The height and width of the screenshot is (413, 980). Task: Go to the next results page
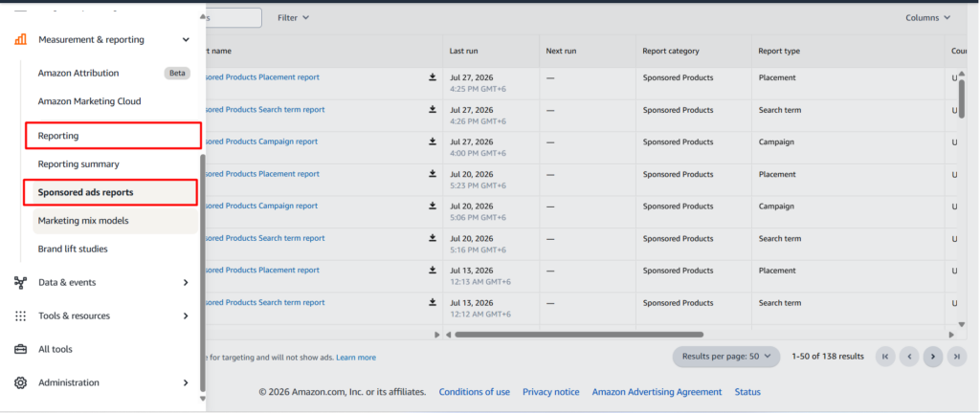[x=933, y=357]
